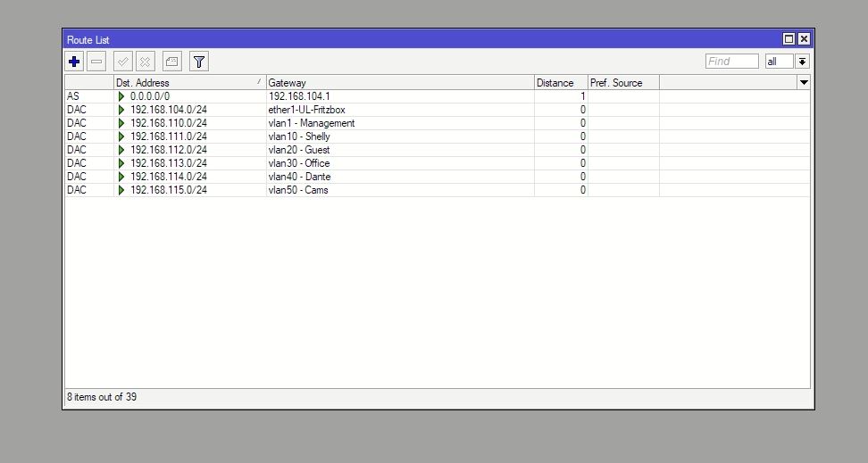Select the 192.168.104.0/24 route
Screen dimensions: 868x463
pos(438,110)
